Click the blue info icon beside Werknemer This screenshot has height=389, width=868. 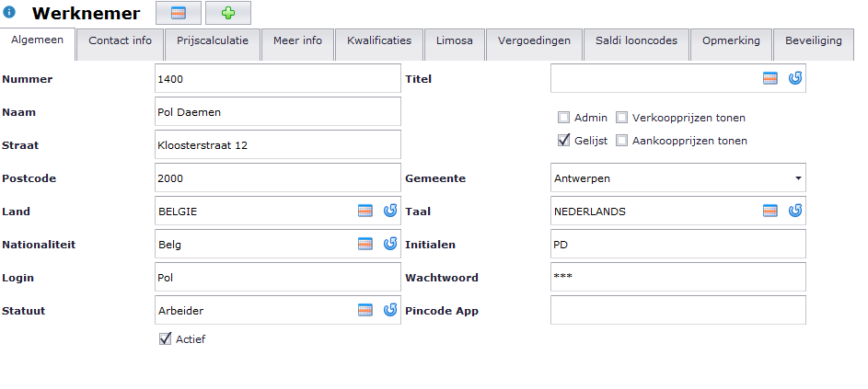pyautogui.click(x=9, y=12)
